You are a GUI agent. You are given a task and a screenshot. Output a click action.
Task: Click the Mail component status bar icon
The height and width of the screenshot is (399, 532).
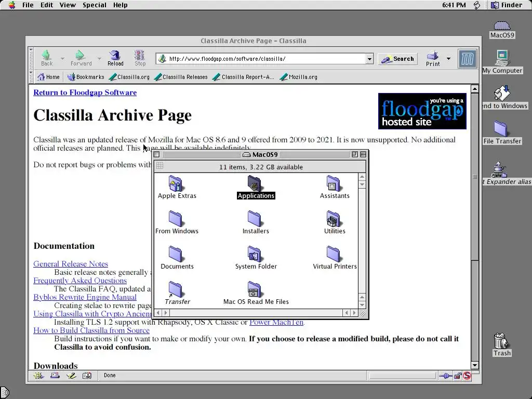(x=55, y=376)
